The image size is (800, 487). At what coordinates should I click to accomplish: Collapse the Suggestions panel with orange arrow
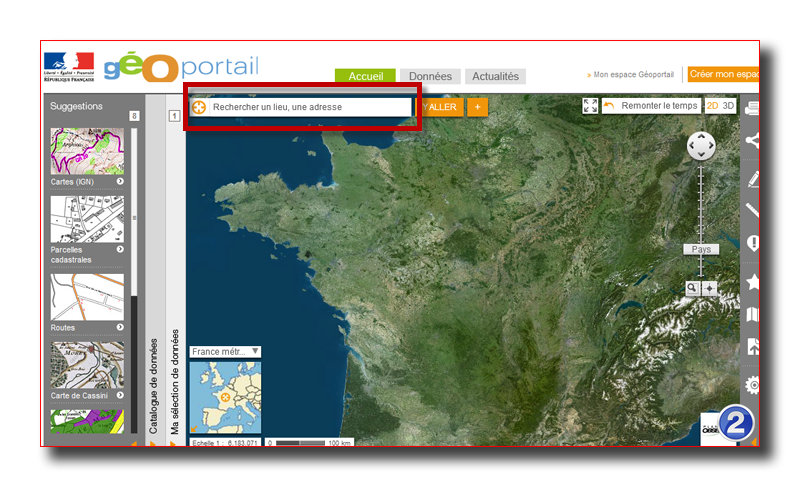tap(134, 444)
